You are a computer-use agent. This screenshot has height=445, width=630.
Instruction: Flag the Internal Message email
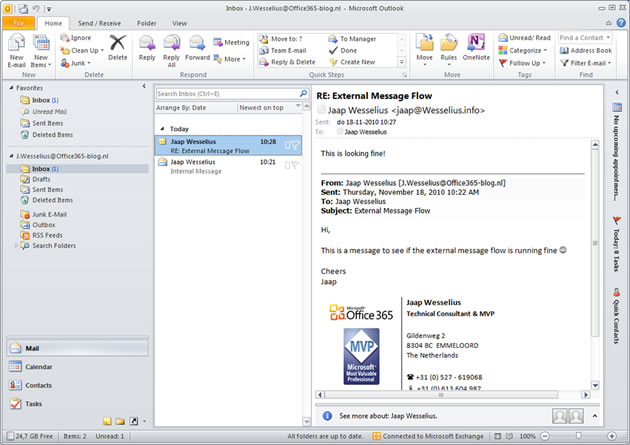click(296, 165)
